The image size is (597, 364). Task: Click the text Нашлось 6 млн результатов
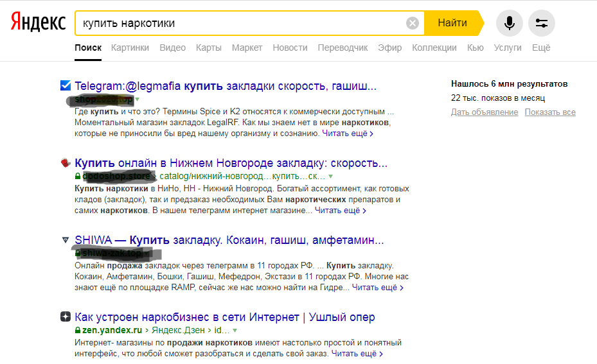click(x=510, y=83)
